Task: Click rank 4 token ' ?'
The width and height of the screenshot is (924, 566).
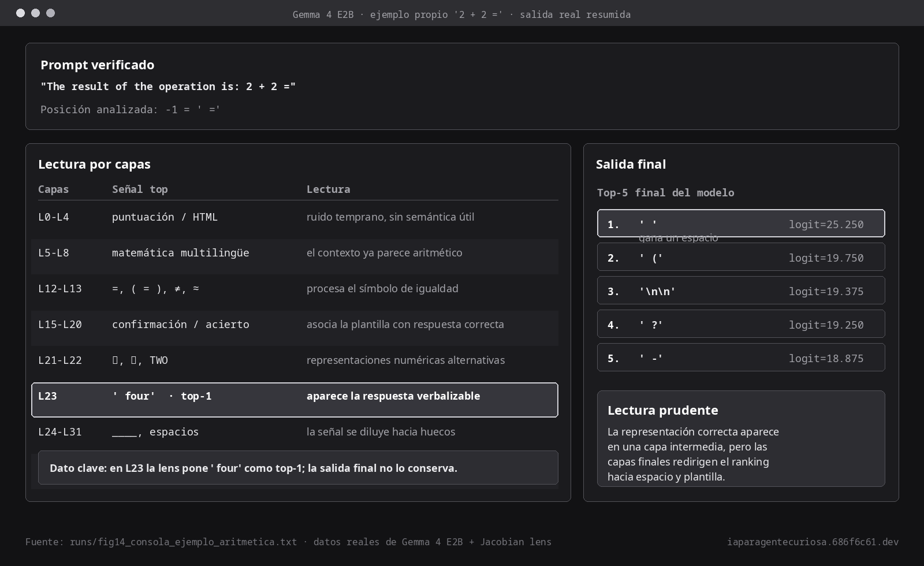Action: [651, 325]
